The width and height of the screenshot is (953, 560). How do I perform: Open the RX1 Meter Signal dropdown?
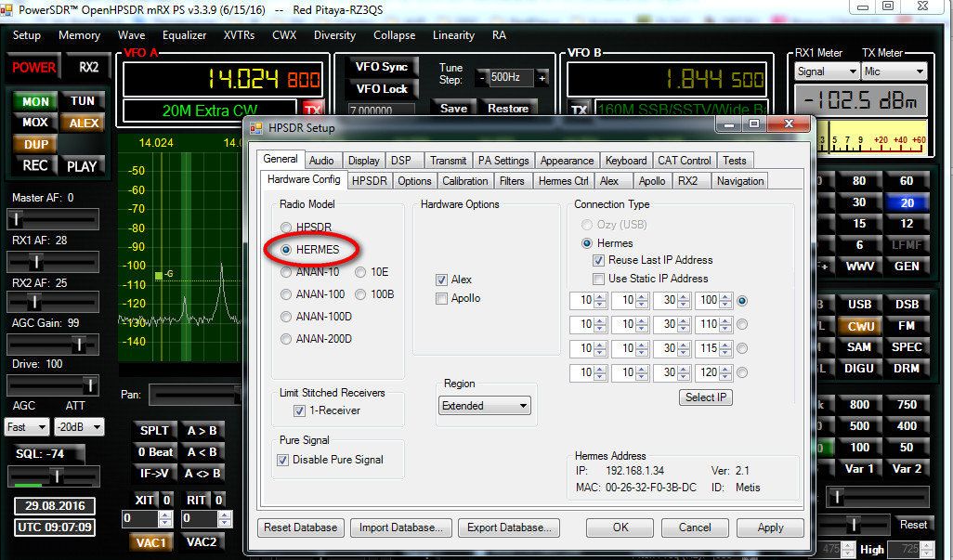click(828, 72)
